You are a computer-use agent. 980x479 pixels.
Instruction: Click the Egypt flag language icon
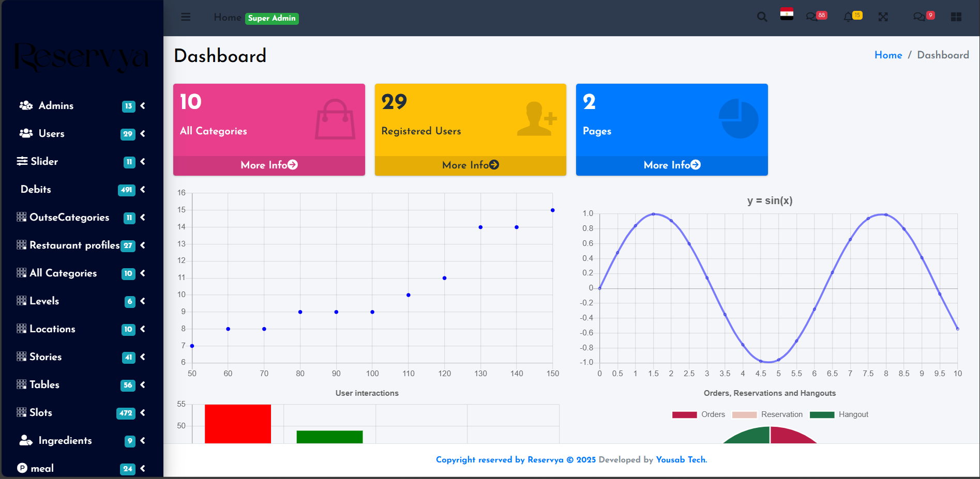point(787,14)
